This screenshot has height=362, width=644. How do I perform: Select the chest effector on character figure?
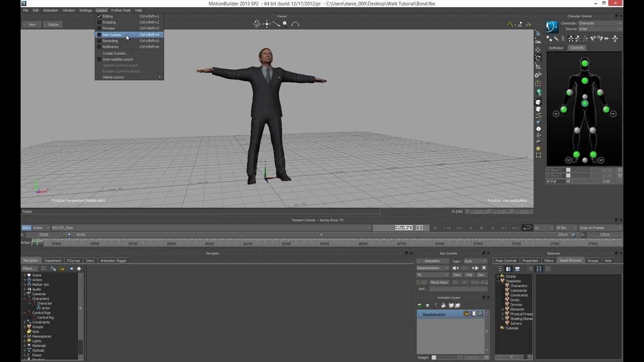pos(585,80)
